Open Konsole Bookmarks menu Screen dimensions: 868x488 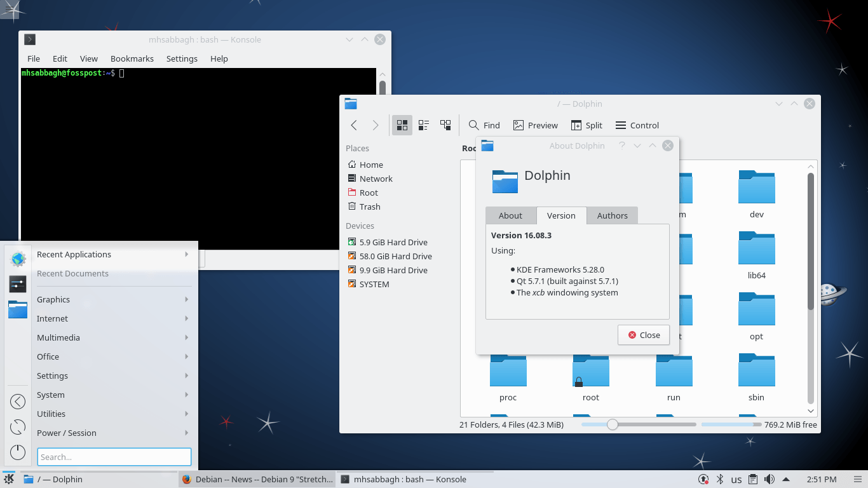click(132, 58)
